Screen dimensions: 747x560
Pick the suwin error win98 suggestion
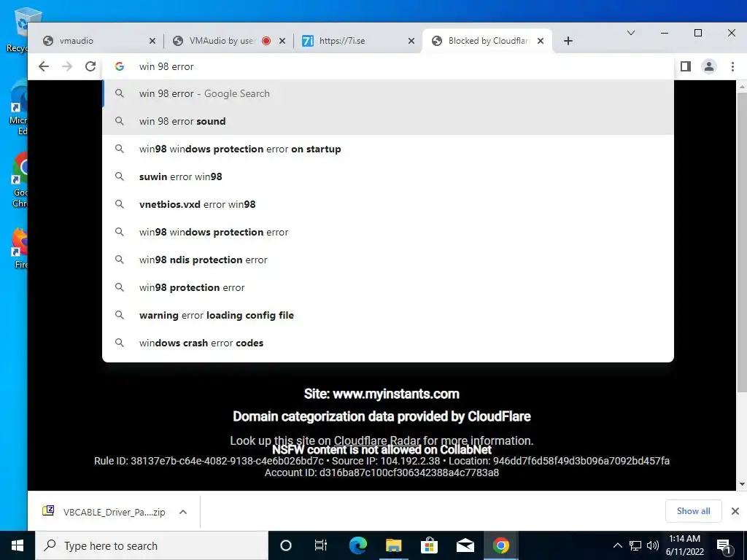click(388, 176)
